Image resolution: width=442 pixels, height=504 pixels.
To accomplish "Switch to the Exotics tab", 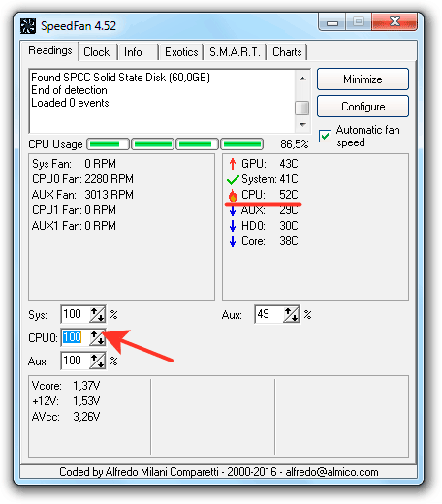I will pos(181,52).
